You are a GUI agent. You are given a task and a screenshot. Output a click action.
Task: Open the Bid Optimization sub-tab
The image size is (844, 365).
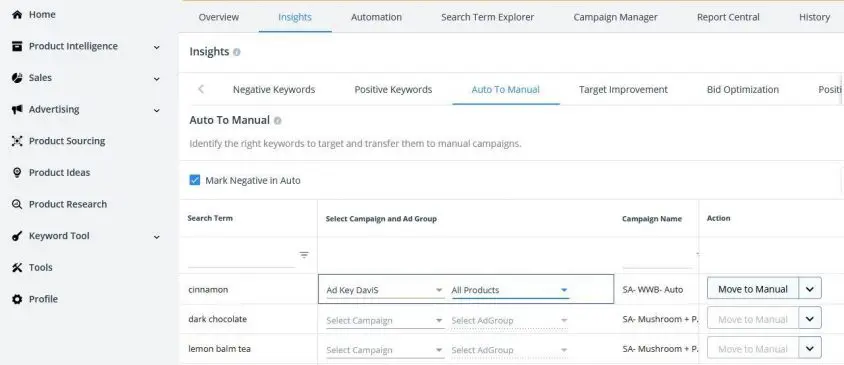tap(743, 90)
